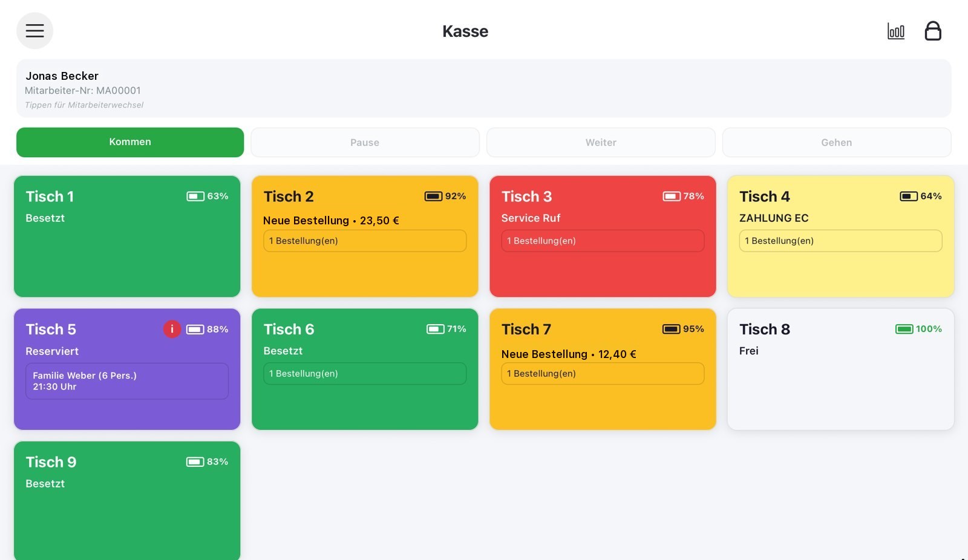Show the 1 Bestellung(en) box on Tisch 6
This screenshot has height=560, width=968.
[365, 374]
